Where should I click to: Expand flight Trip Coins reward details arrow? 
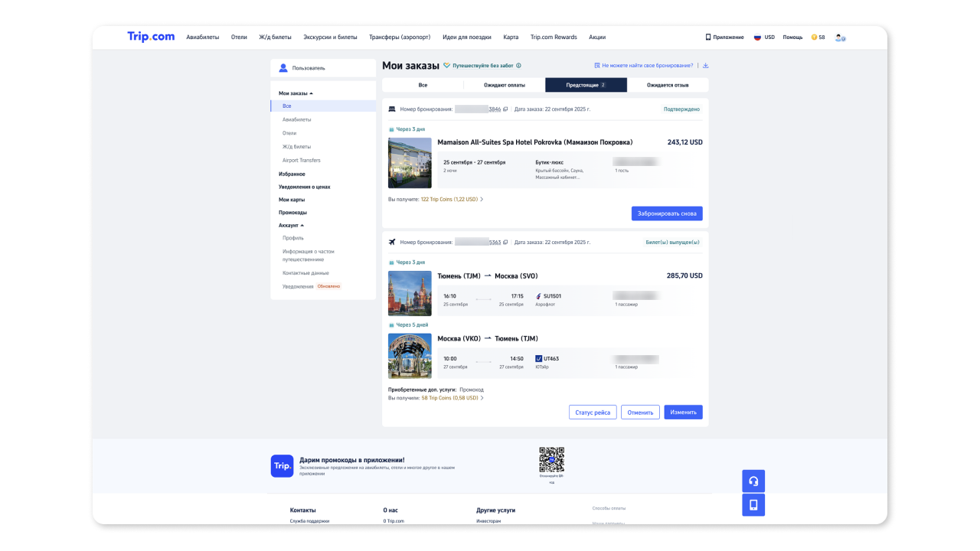(x=482, y=398)
